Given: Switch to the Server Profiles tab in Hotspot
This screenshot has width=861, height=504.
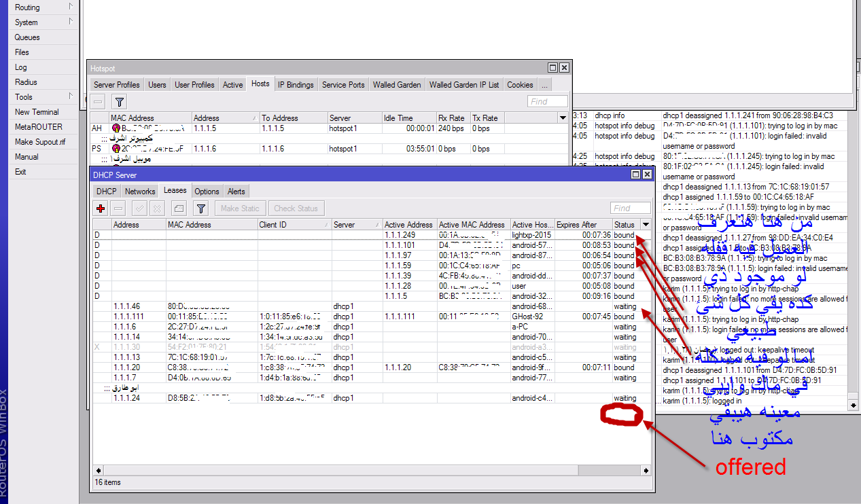Looking at the screenshot, I should (x=117, y=85).
